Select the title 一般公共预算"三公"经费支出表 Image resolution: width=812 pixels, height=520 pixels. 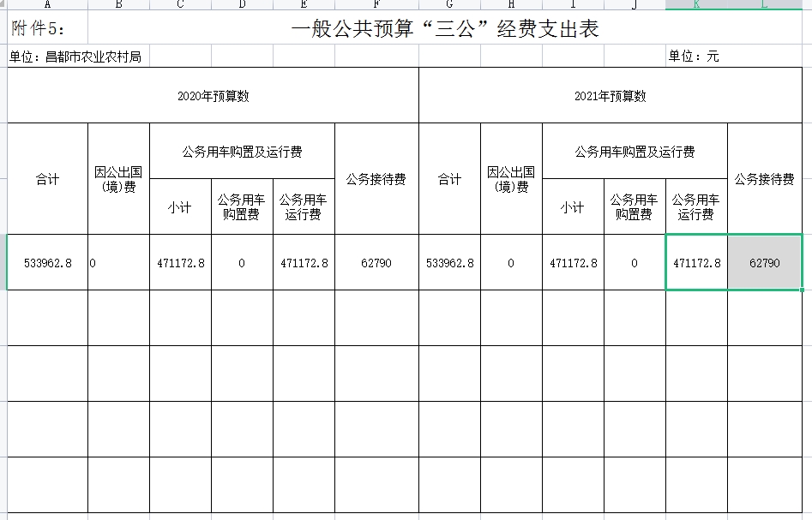coord(444,29)
